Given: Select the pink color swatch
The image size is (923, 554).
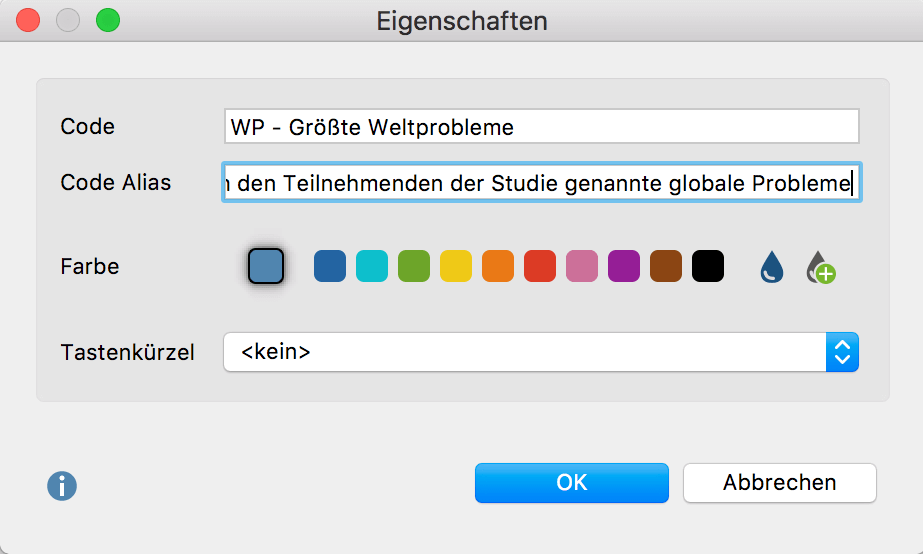Looking at the screenshot, I should (x=582, y=266).
